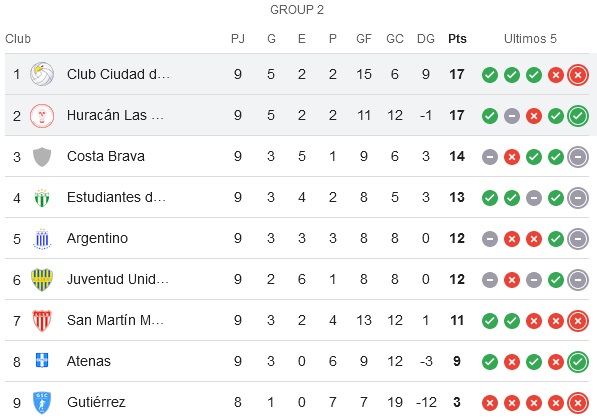This screenshot has width=597, height=419.
Task: Click the GF column header
Action: tap(364, 39)
